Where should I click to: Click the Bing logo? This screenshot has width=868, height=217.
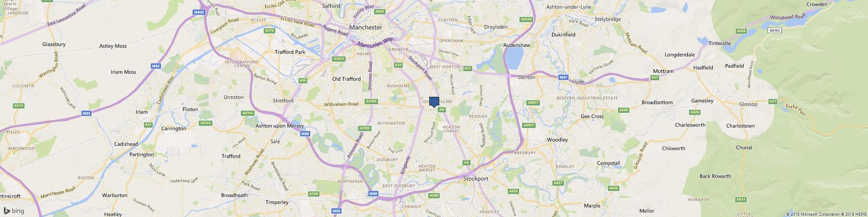[13, 211]
